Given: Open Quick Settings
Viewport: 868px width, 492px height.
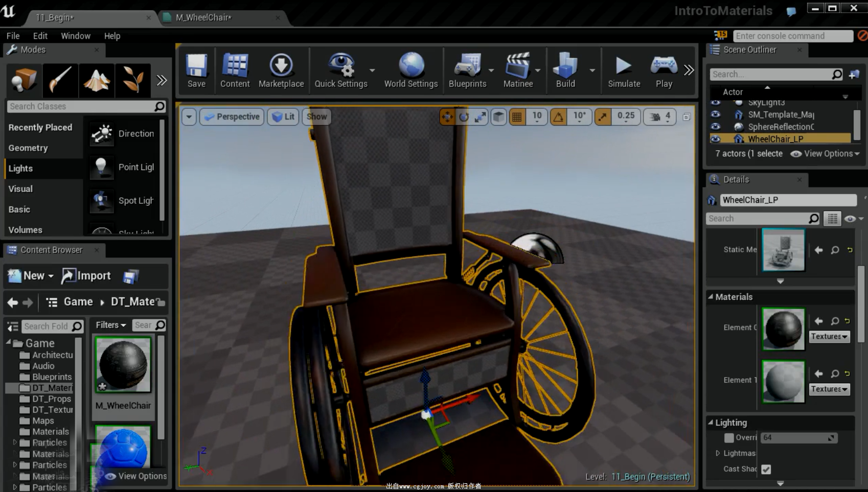Looking at the screenshot, I should (x=341, y=71).
